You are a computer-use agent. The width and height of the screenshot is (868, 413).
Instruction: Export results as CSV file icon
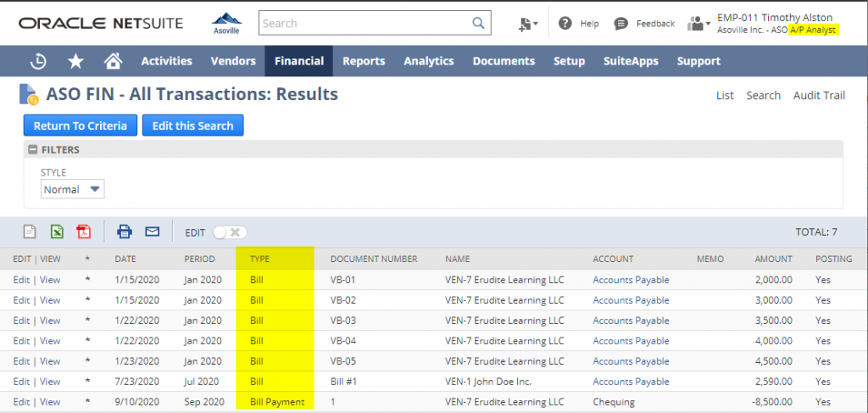point(30,232)
